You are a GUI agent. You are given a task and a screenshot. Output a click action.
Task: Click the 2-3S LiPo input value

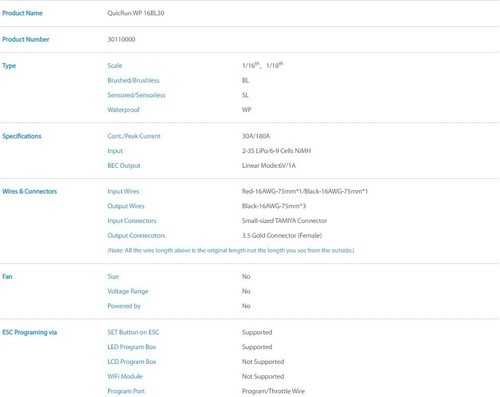(x=276, y=151)
